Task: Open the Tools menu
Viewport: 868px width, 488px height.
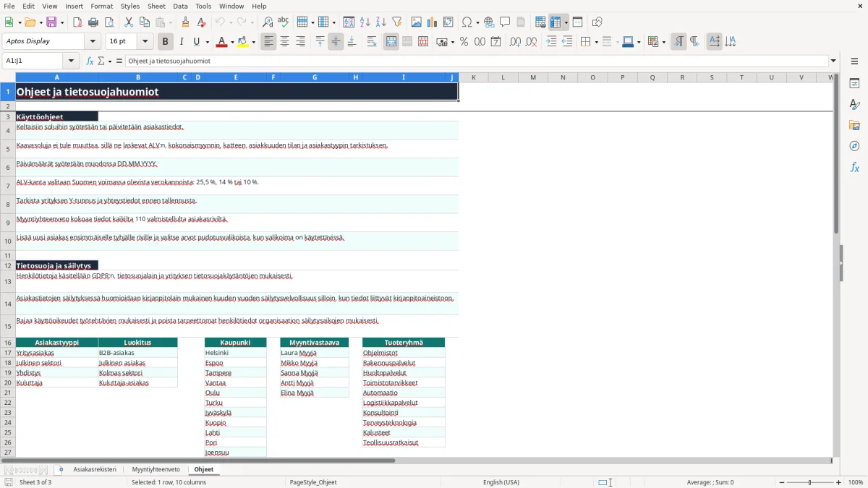Action: pos(203,6)
